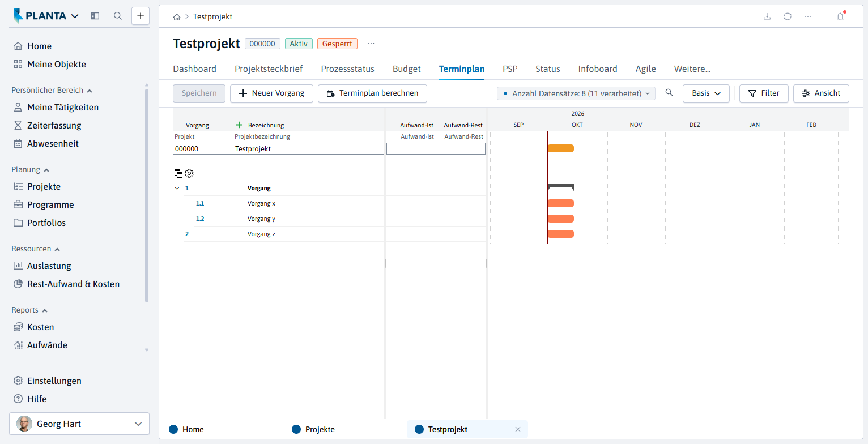Collapse the Persönlicher Bereich section
This screenshot has height=444, width=868.
[90, 91]
